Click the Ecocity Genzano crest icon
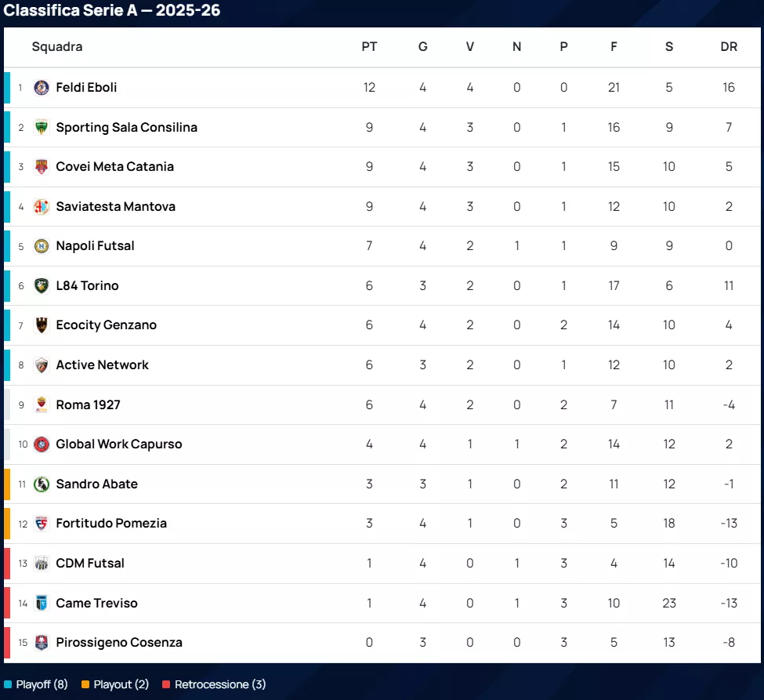This screenshot has width=764, height=700. [42, 325]
